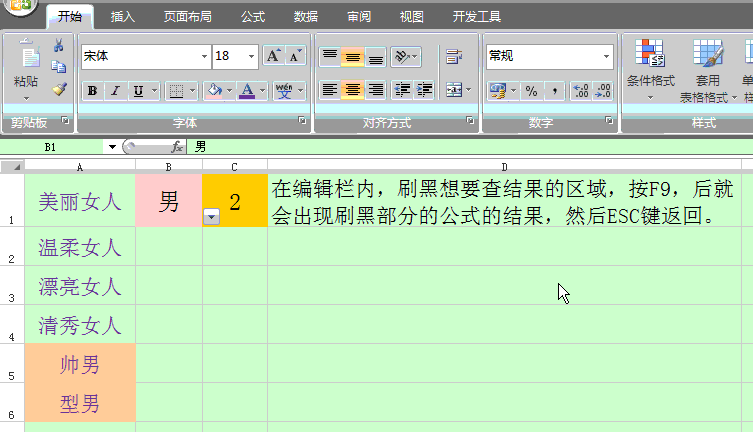
Task: Expand font color dropdown arrow
Action: (x=262, y=91)
